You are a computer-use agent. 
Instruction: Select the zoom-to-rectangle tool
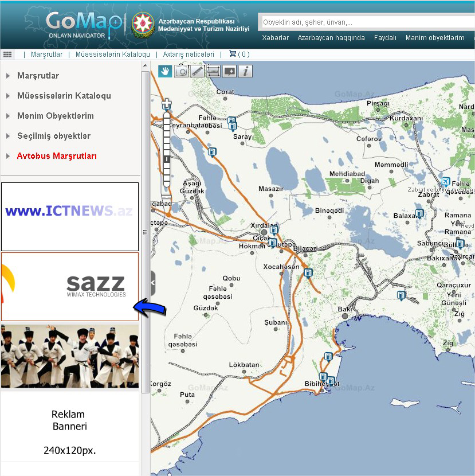pyautogui.click(x=181, y=71)
